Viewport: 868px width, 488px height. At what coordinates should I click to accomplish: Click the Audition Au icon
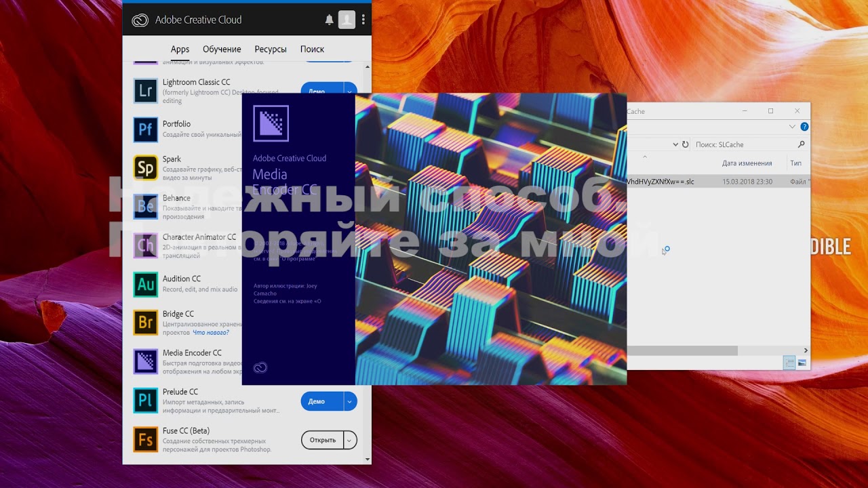(x=146, y=284)
